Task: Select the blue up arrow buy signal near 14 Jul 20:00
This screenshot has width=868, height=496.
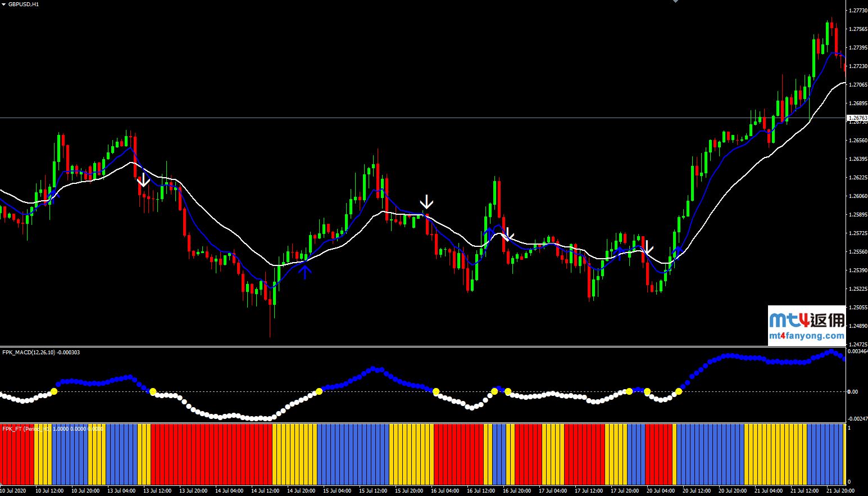Action: [305, 272]
